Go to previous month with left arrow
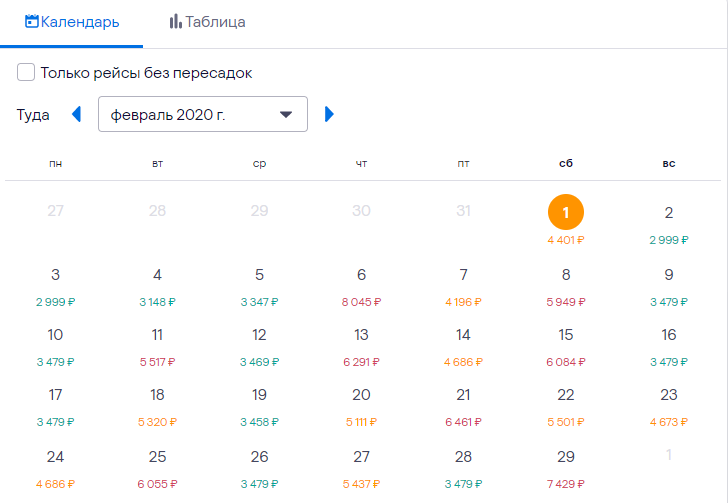728x503 pixels. click(76, 114)
